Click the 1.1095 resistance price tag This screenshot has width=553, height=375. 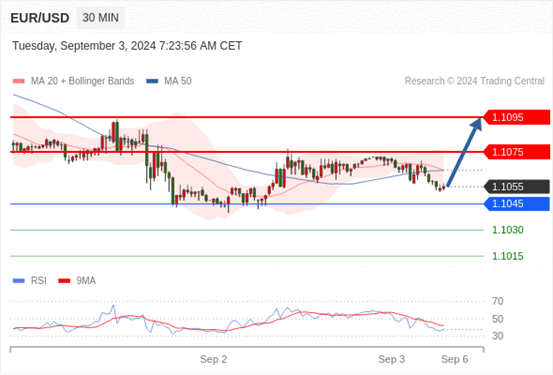click(516, 117)
